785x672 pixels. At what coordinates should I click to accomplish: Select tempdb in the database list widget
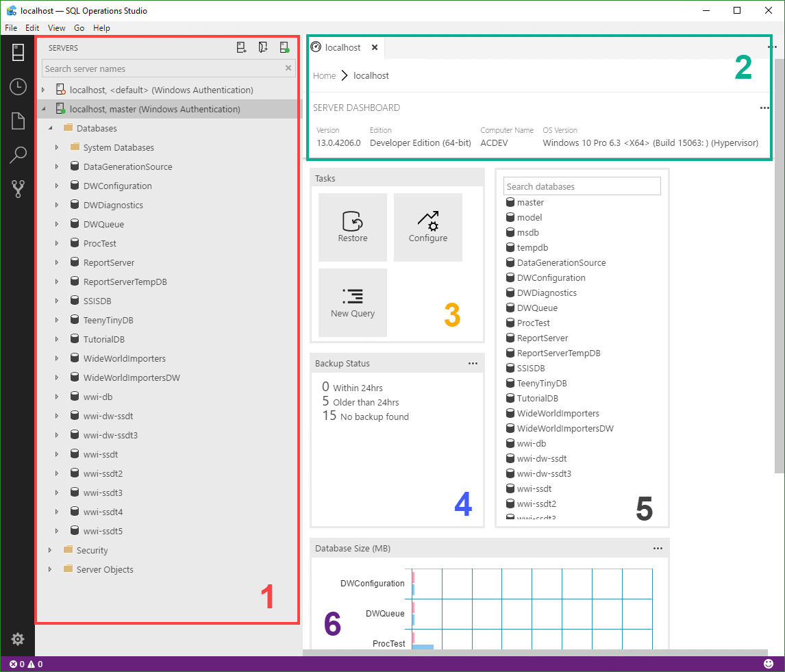pos(527,247)
